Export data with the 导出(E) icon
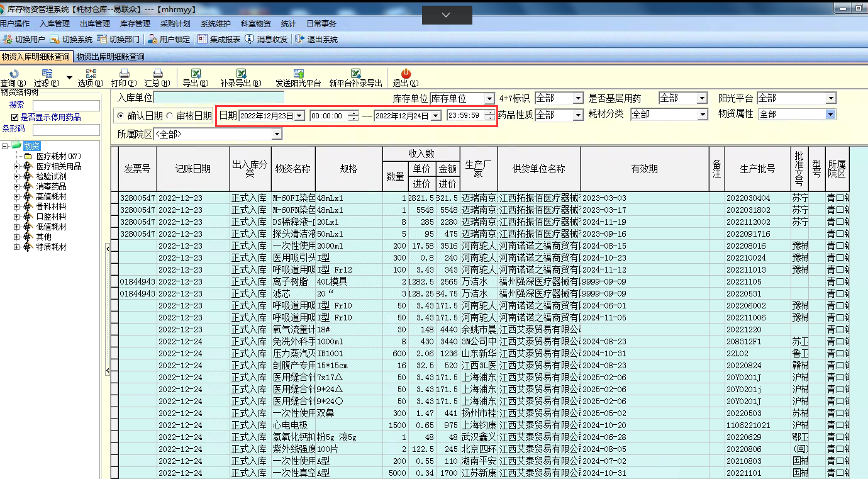The height and width of the screenshot is (479, 868). (196, 74)
